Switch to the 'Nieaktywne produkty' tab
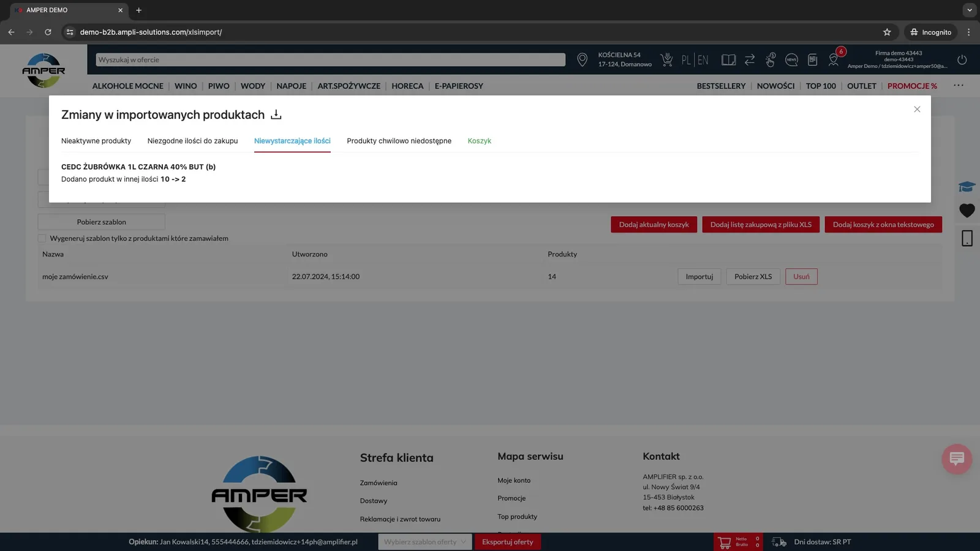Image resolution: width=980 pixels, height=551 pixels. coord(96,141)
